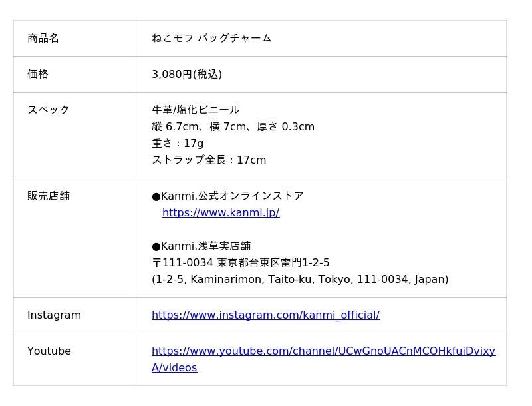Open the Kanmi online store link
532x406 pixels.
point(221,213)
